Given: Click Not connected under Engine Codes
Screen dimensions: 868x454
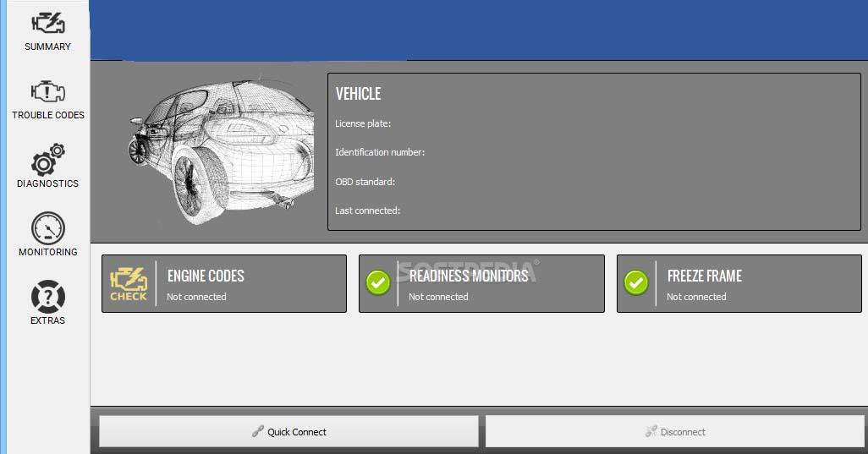Looking at the screenshot, I should pos(196,297).
